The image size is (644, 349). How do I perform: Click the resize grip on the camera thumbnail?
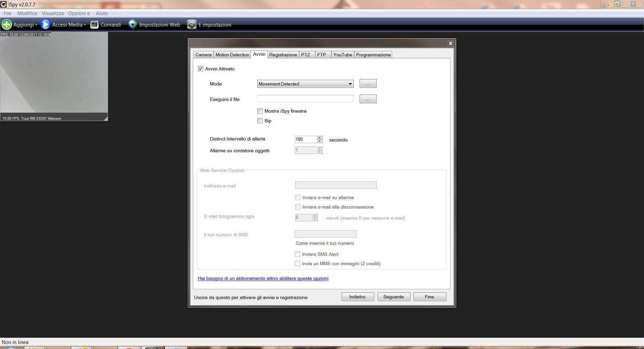point(106,118)
